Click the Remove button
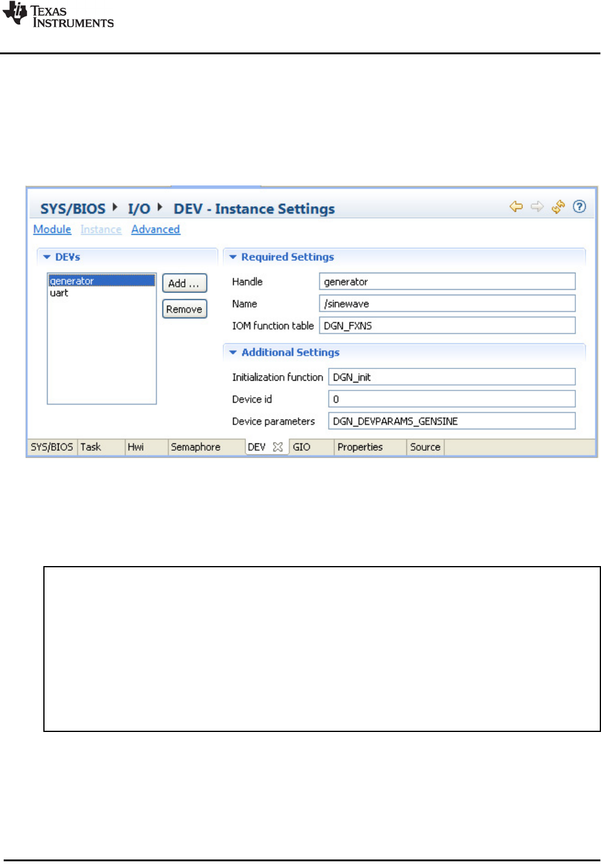 (x=184, y=309)
